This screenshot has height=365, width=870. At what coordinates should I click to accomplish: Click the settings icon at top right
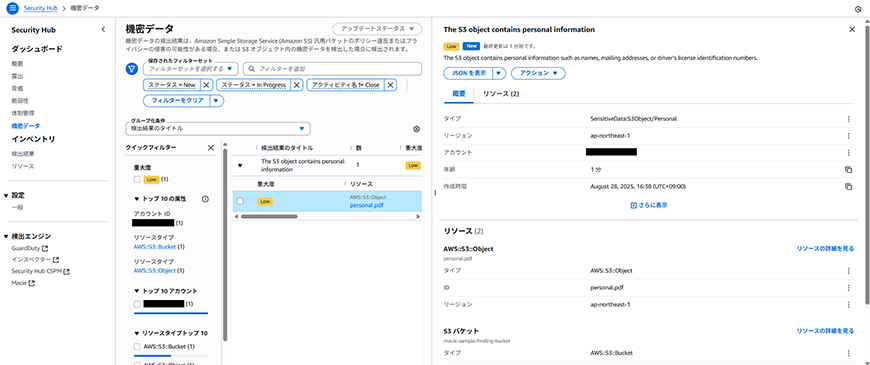858,9
